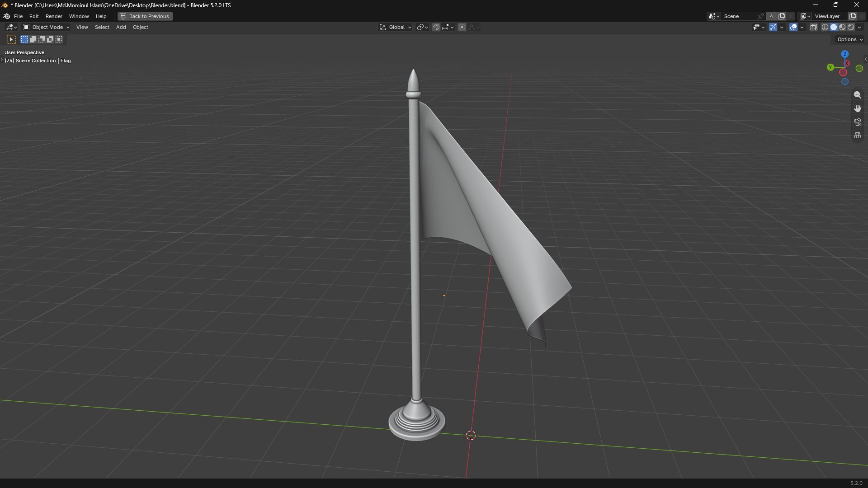
Task: Open the proportional editing falloff dropdown
Action: tap(474, 27)
